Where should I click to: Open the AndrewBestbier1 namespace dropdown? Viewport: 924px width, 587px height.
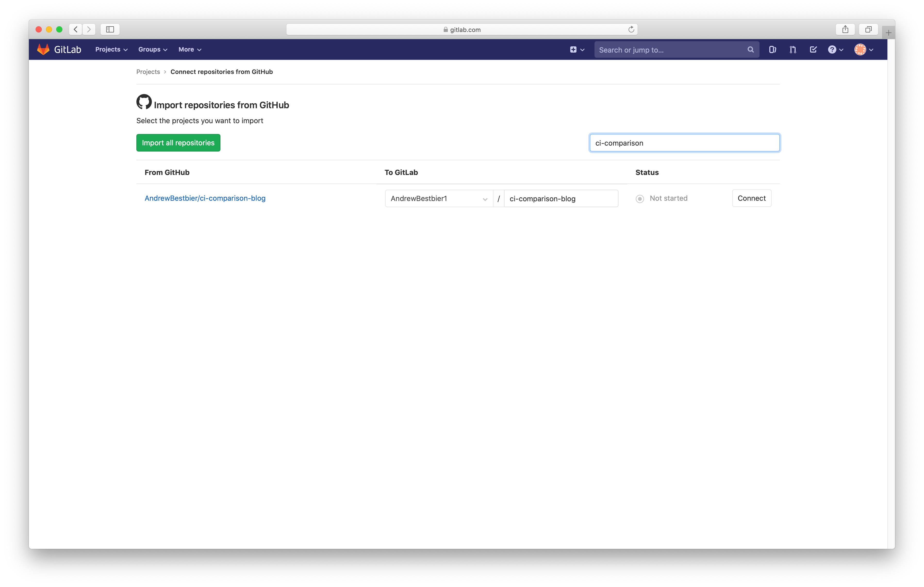[x=438, y=199]
